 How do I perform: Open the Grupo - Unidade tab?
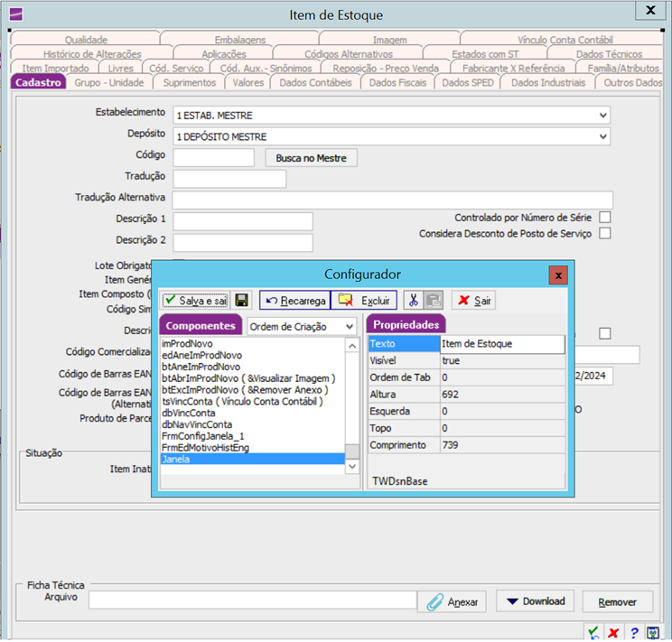(109, 83)
